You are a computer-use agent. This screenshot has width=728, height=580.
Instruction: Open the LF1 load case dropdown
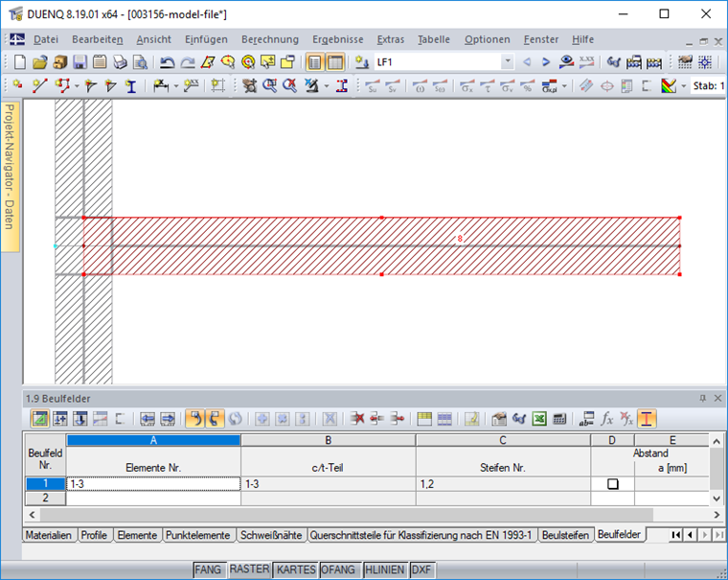[x=508, y=61]
